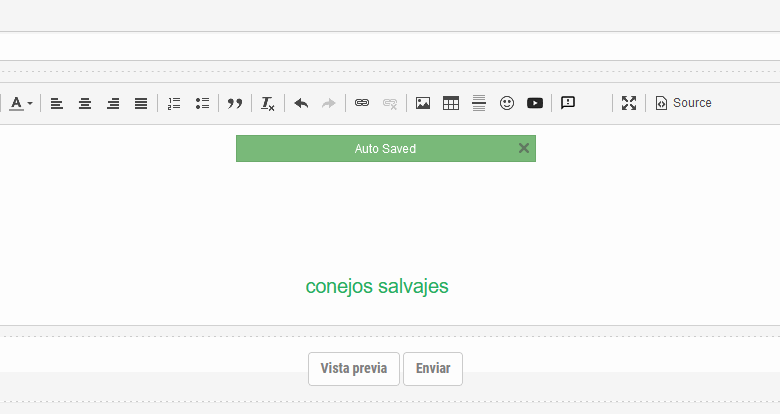The image size is (780, 414).
Task: Align text to the right
Action: pyautogui.click(x=113, y=103)
